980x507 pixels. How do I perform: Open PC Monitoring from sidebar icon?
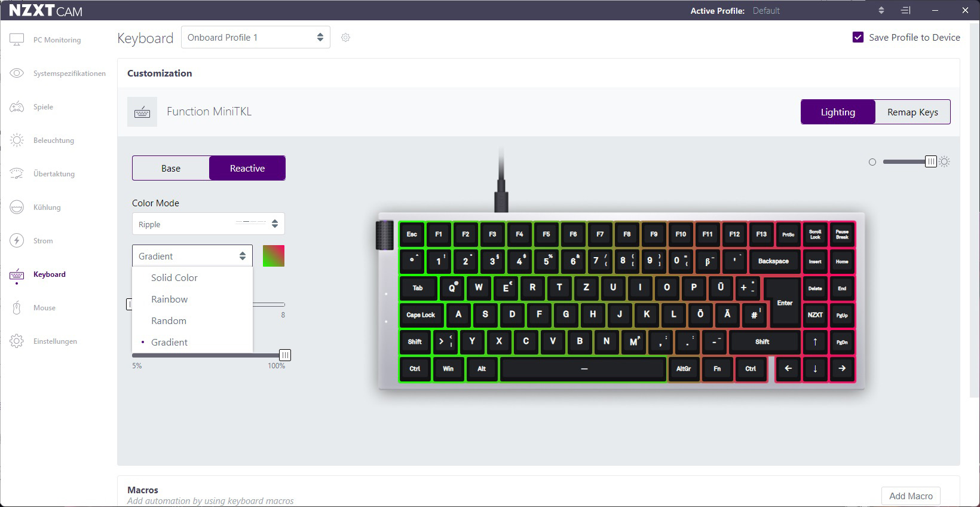(x=17, y=39)
